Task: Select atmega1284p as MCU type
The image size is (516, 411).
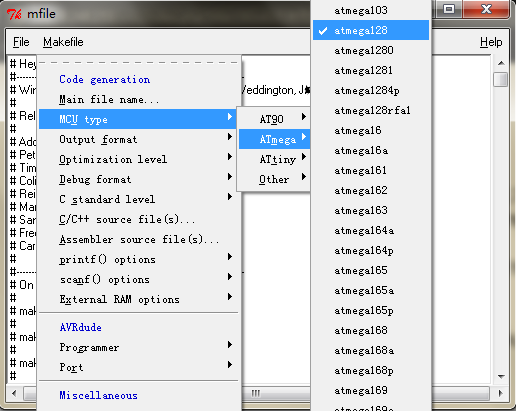Action: coord(371,90)
